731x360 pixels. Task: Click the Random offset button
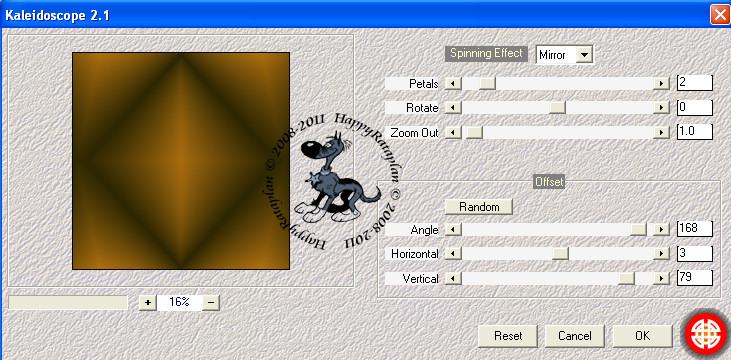point(479,207)
